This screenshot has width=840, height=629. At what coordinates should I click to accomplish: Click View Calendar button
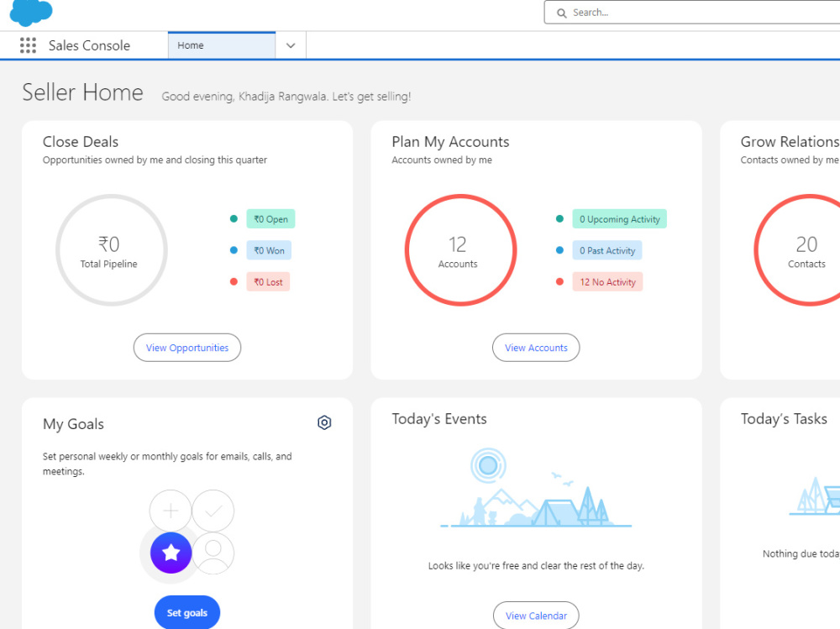(536, 616)
